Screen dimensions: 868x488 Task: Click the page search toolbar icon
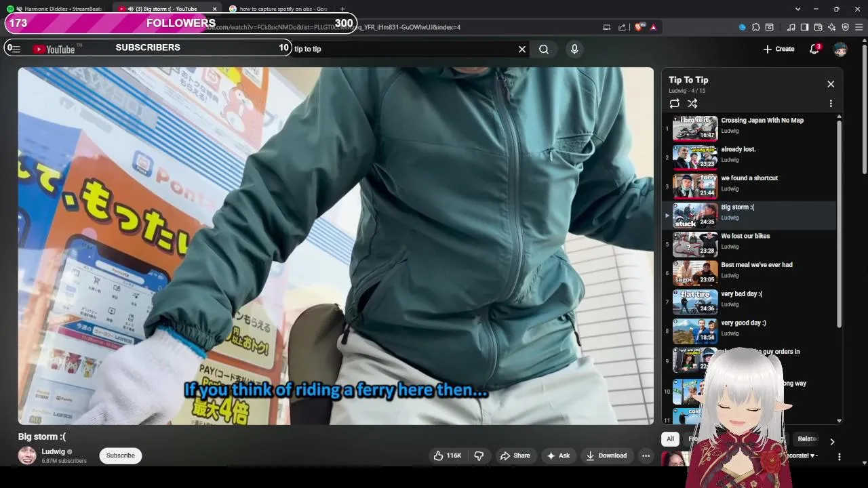point(770,27)
